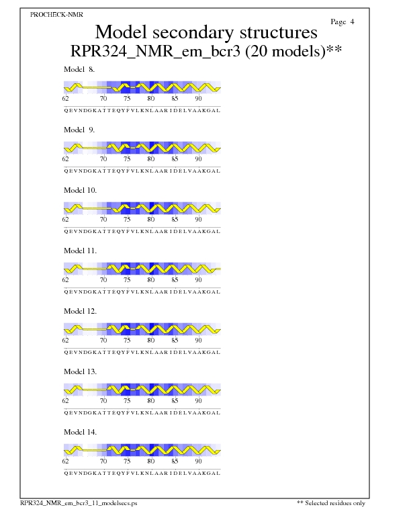
Task: Click the residue sequence under Model 13
Action: point(142,412)
